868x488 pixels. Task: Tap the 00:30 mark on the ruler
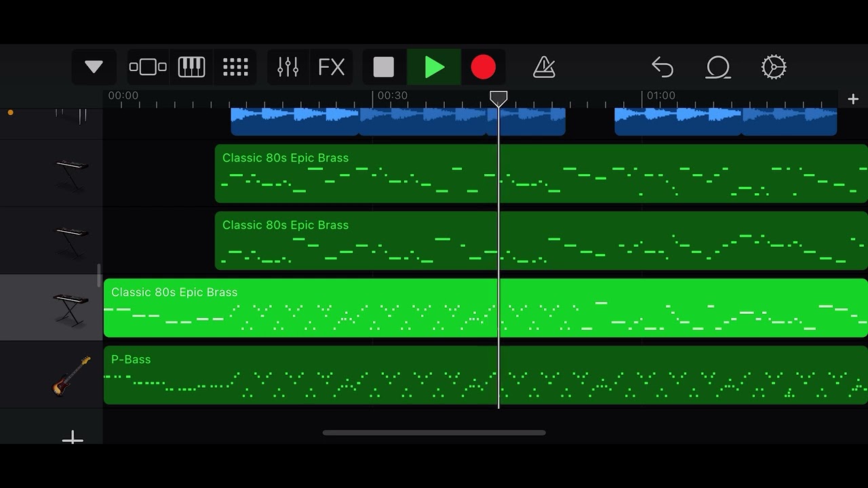392,96
